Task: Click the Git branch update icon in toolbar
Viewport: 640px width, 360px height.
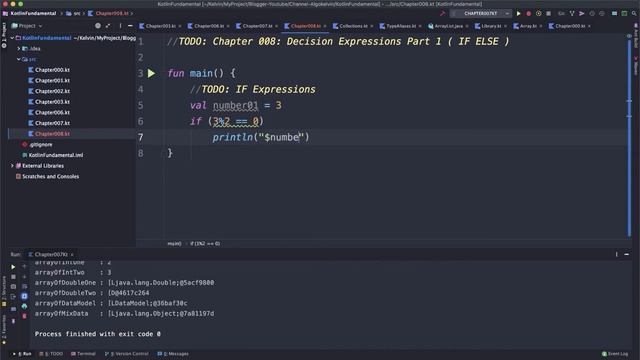Action: 572,13
